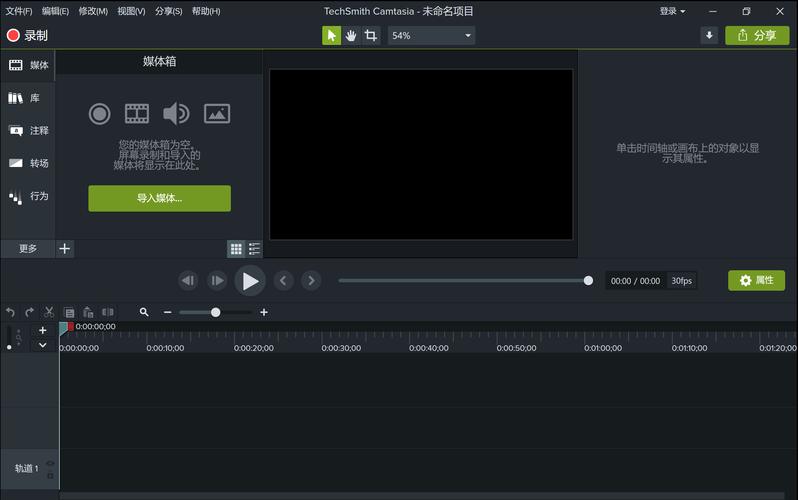Image resolution: width=798 pixels, height=500 pixels.
Task: Select the 轨道 1 track label
Action: click(26, 468)
